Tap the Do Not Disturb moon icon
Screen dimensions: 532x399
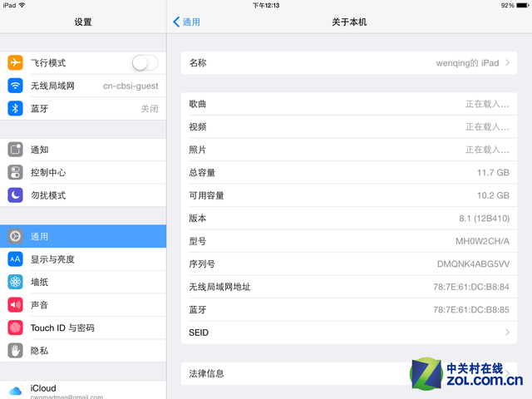pos(15,195)
